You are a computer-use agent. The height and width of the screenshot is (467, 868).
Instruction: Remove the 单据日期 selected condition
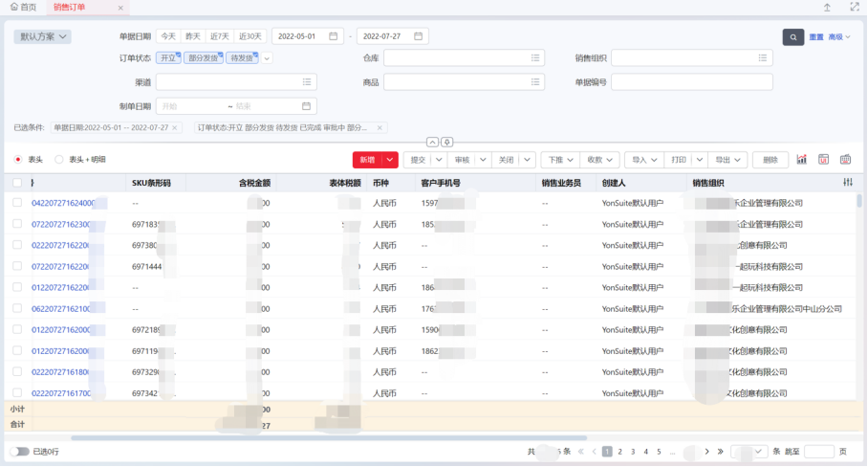click(x=175, y=127)
